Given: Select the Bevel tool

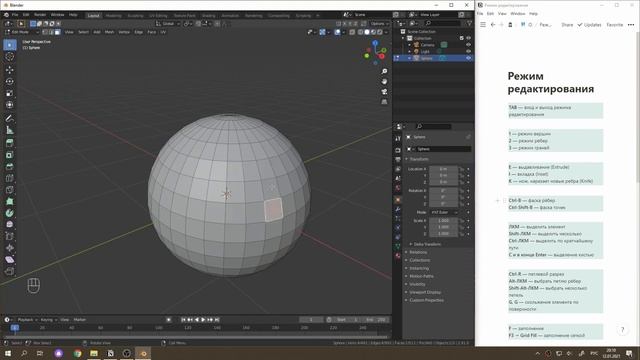Looking at the screenshot, I should [10, 167].
